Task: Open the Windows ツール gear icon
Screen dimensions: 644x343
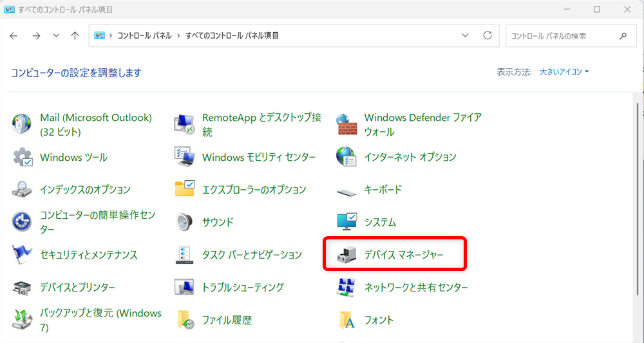Action: tap(22, 157)
